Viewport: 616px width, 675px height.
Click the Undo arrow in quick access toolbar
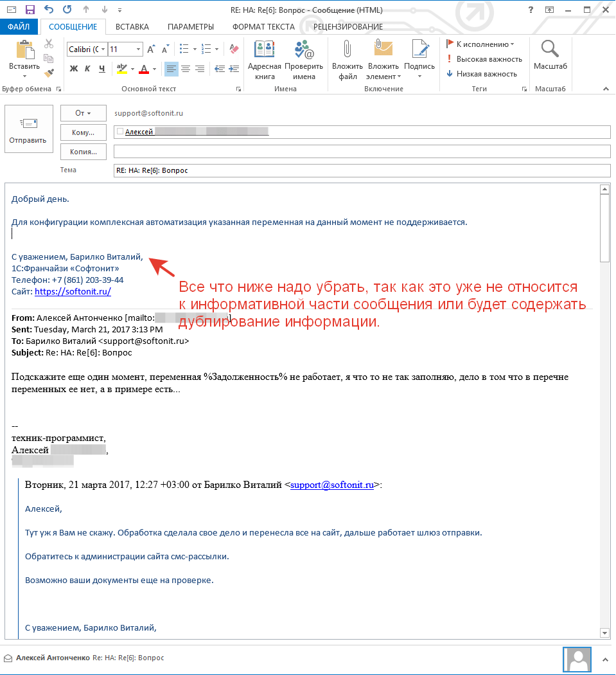[x=49, y=10]
